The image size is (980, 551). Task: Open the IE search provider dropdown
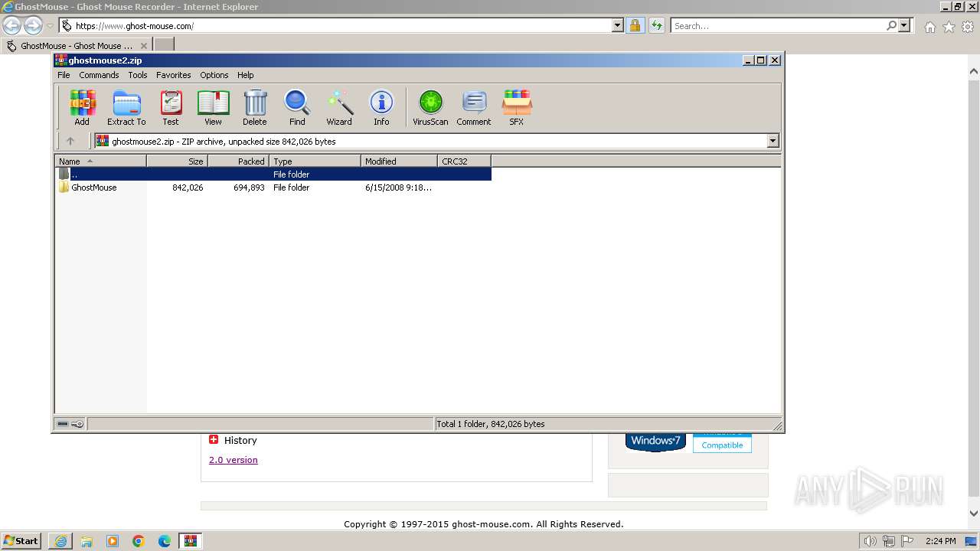tap(904, 25)
